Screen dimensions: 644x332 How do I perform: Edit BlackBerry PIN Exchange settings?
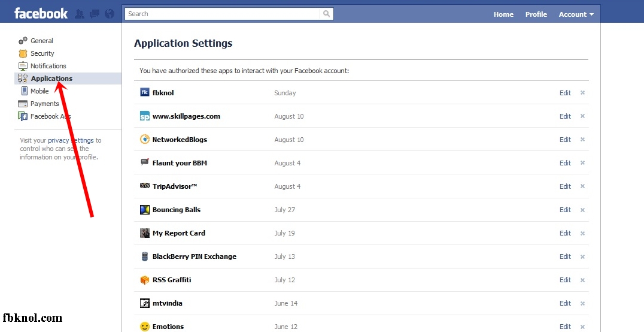pos(565,256)
